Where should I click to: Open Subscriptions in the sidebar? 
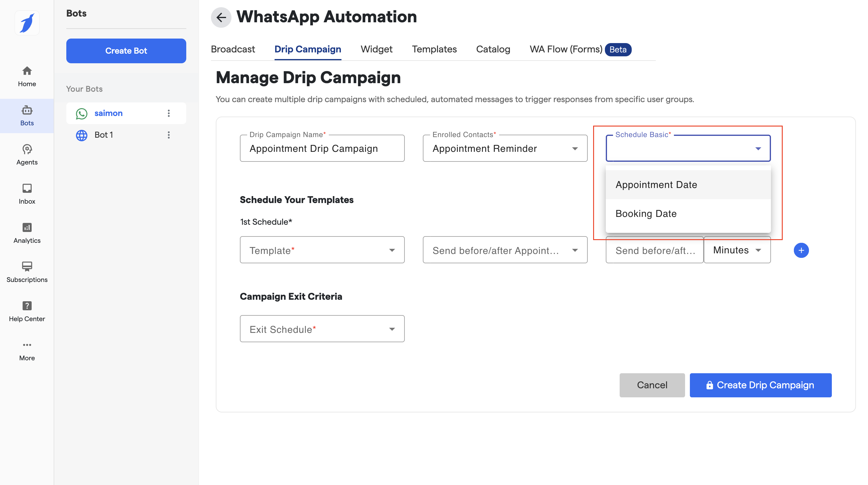[x=27, y=272]
